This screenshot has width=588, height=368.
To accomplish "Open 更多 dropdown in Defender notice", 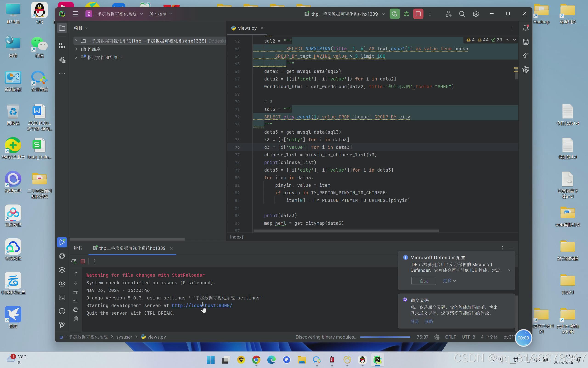I will pos(449,281).
